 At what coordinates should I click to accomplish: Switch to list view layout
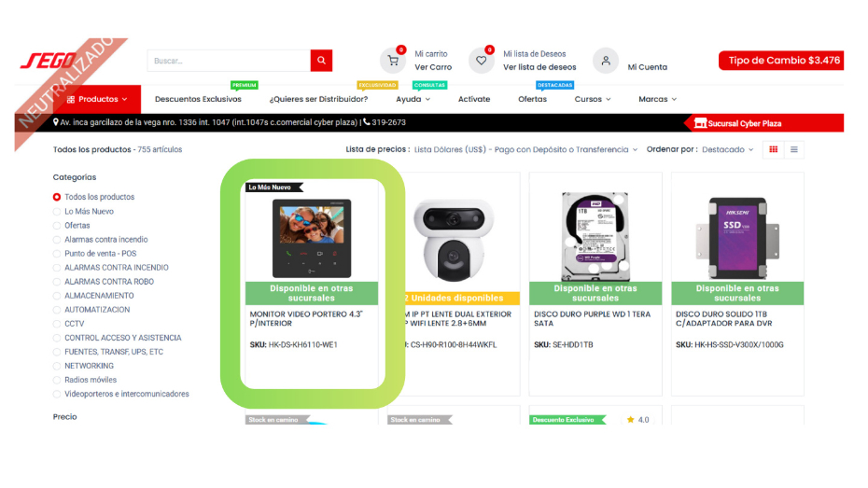[x=794, y=149]
